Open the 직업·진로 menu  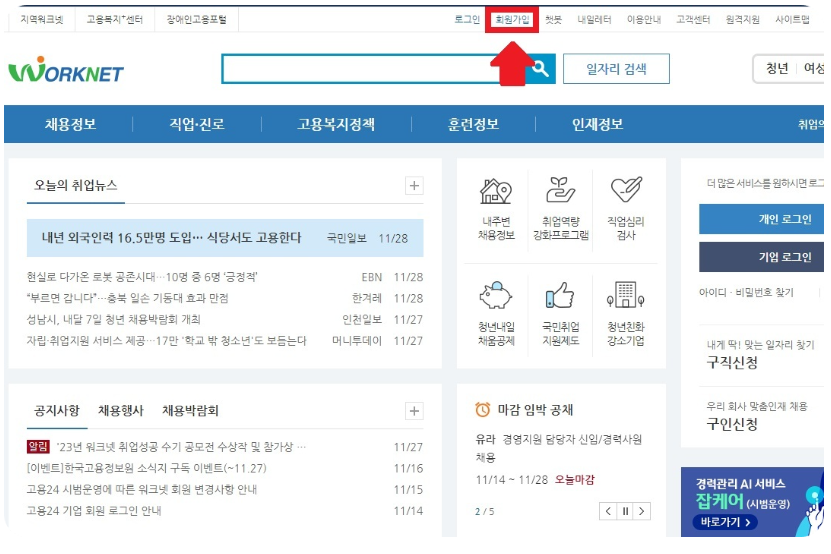click(197, 124)
